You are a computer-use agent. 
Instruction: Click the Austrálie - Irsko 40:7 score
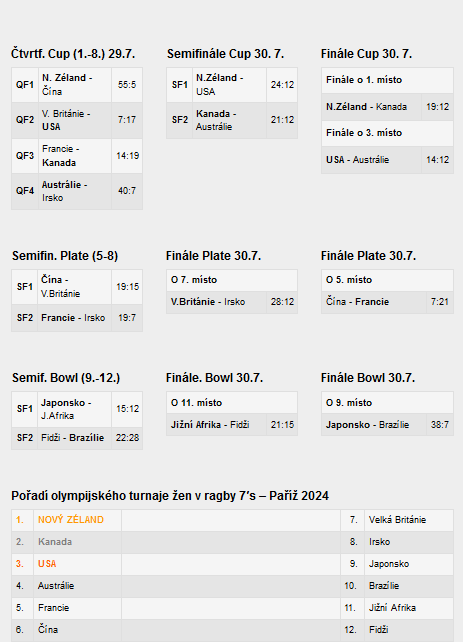click(127, 191)
